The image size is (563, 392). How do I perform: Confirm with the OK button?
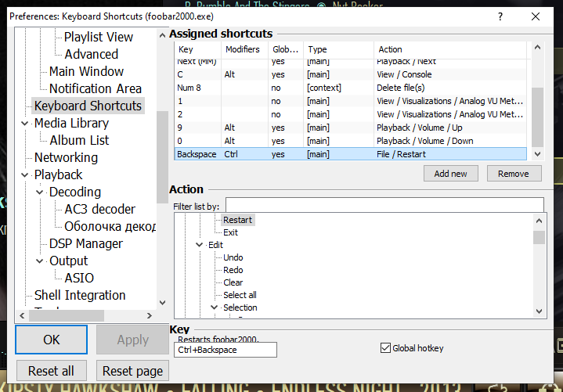click(x=52, y=340)
